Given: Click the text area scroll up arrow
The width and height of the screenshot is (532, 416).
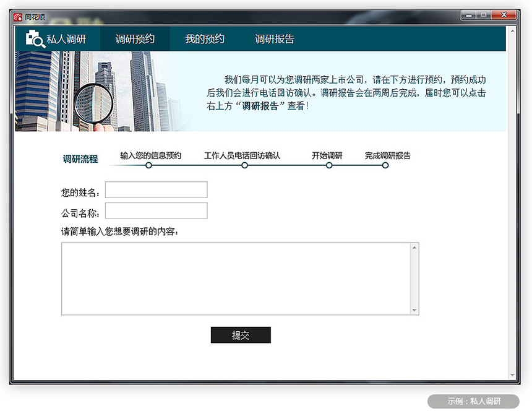Looking at the screenshot, I should (414, 248).
